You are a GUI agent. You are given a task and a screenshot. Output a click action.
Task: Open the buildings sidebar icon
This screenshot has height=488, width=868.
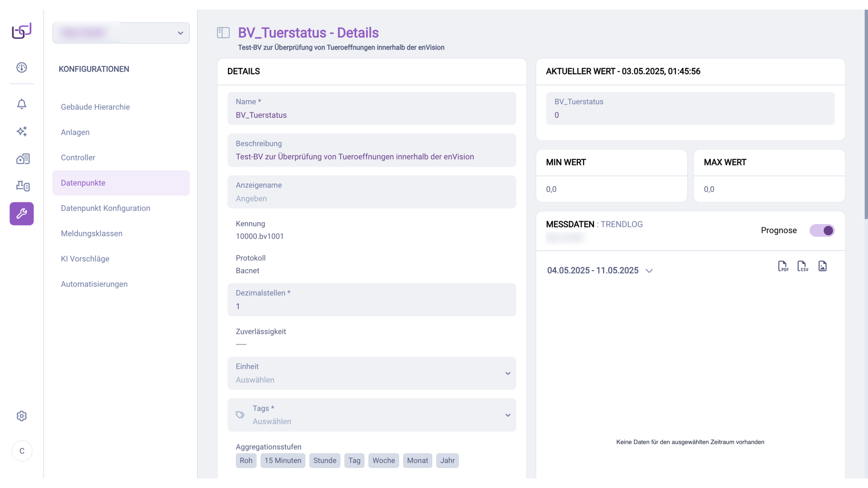tap(23, 159)
